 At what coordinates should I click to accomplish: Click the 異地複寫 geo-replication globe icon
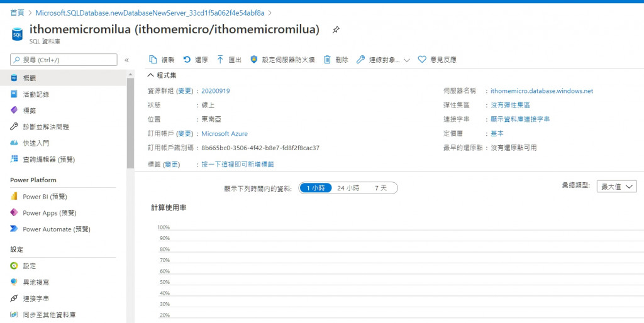[x=14, y=282]
